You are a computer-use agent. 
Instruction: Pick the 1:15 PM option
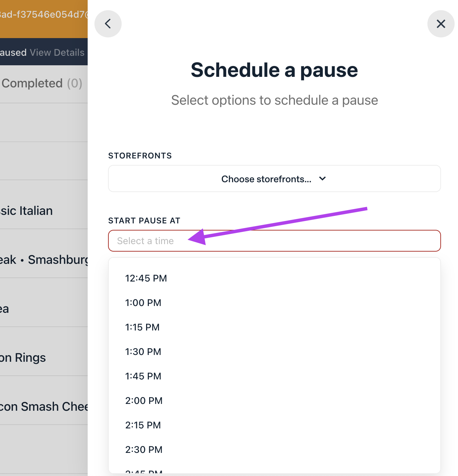(x=142, y=327)
